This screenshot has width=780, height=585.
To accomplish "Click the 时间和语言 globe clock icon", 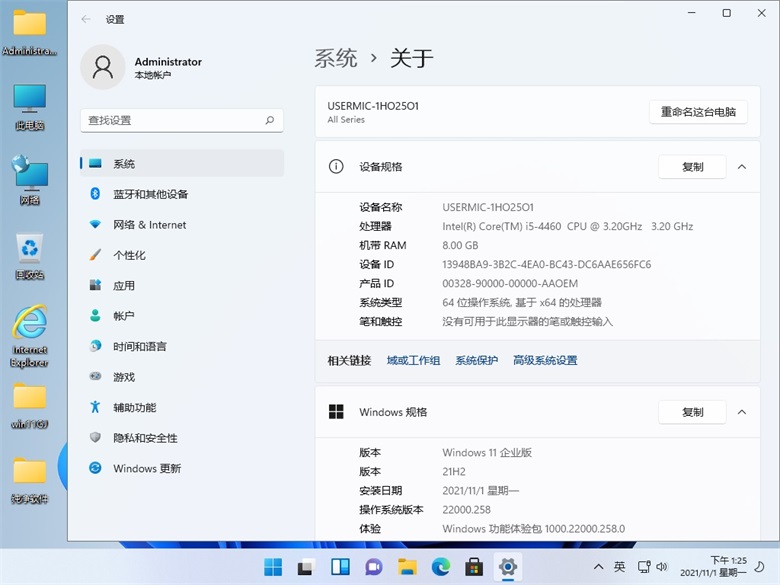I will [x=95, y=346].
